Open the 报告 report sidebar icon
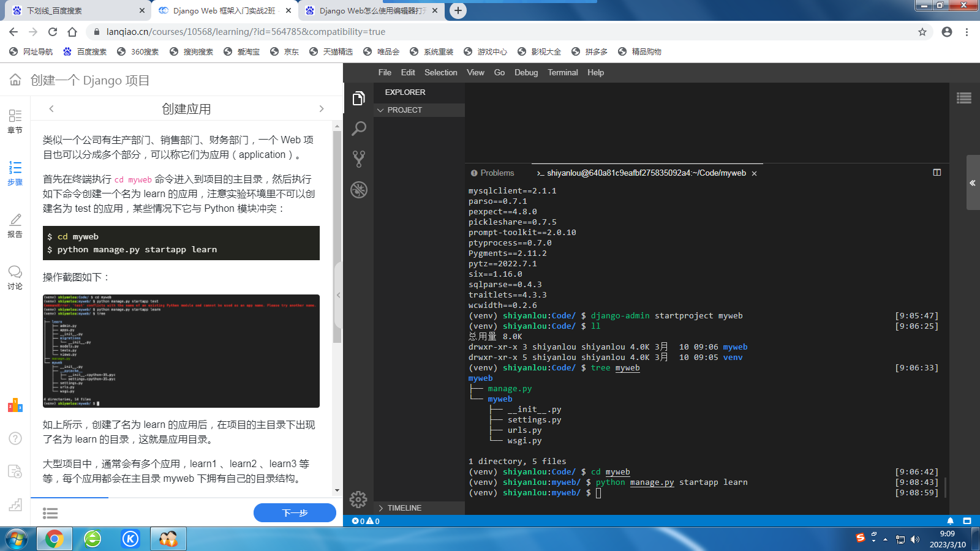 click(x=15, y=225)
